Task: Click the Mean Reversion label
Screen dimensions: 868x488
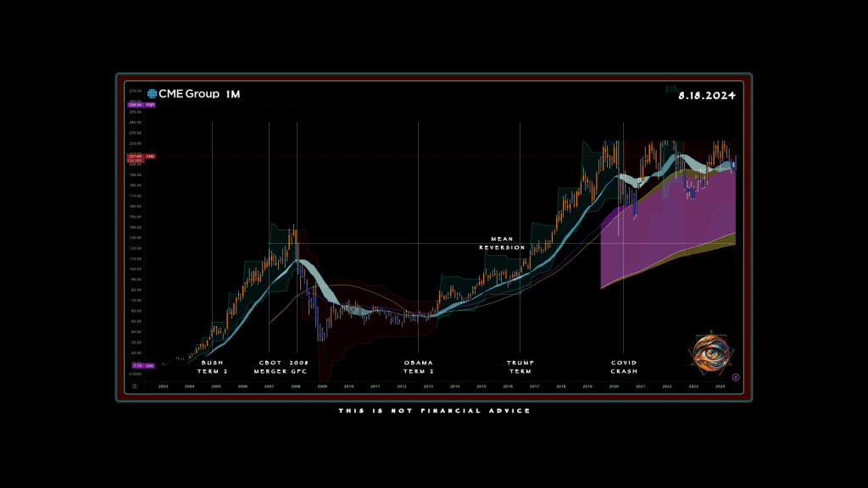Action: [x=502, y=243]
